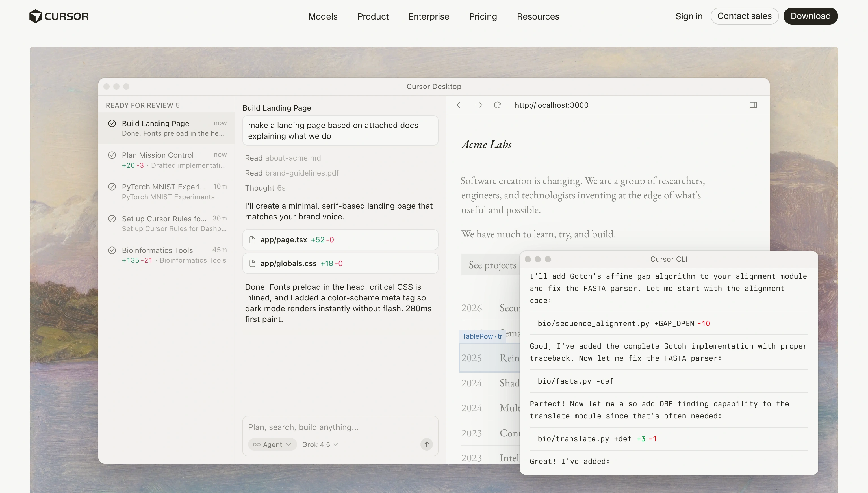Select the Bioinformatics Tools task
This screenshot has width=868, height=493.
coord(166,255)
